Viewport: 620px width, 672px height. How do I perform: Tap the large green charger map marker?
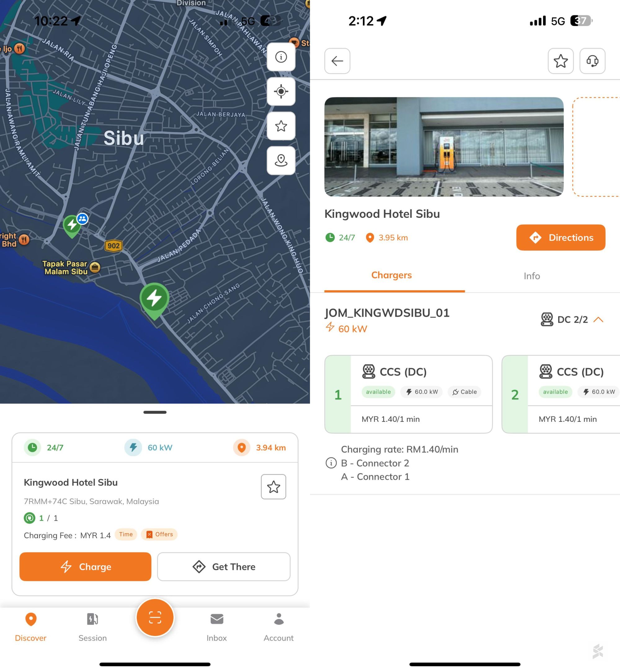(154, 298)
